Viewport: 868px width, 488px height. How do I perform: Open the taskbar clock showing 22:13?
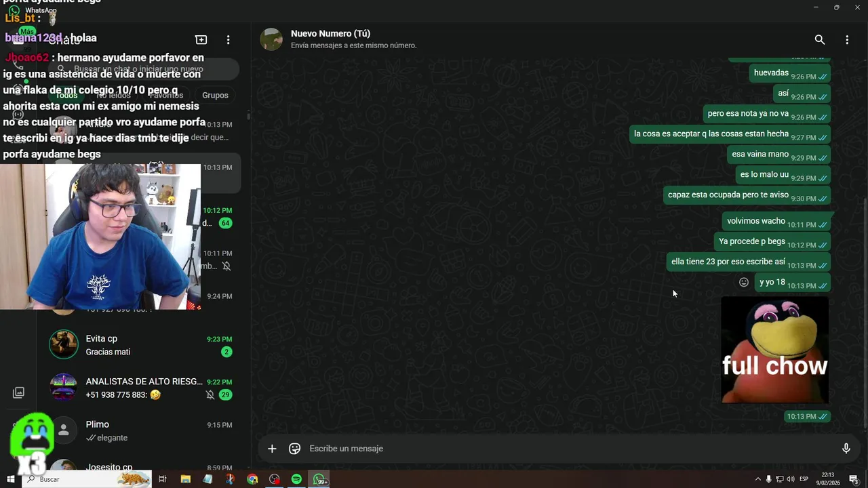(x=828, y=479)
